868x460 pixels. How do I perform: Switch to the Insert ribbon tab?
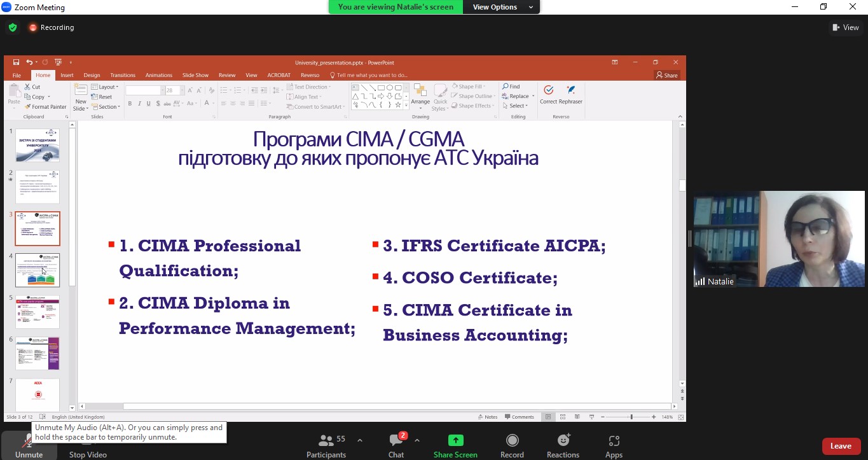[x=67, y=75]
